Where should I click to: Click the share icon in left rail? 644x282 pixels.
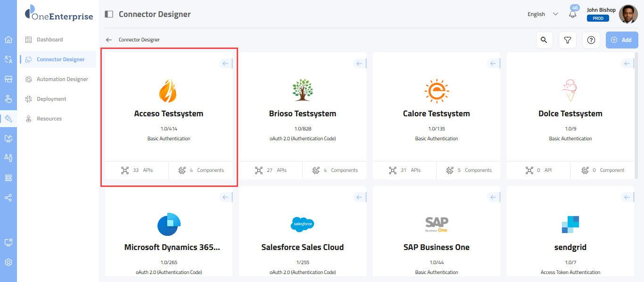pyautogui.click(x=8, y=198)
